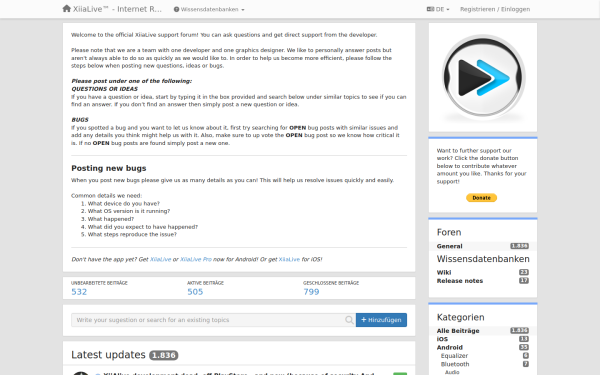Click the 799 geschlossene Beiträge count
The height and width of the screenshot is (375, 600).
(x=311, y=292)
